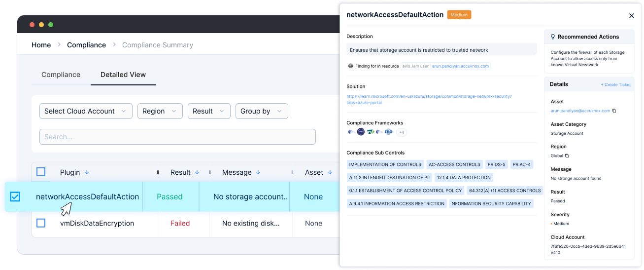Click the red window close dot
644x270 pixels.
pyautogui.click(x=32, y=25)
